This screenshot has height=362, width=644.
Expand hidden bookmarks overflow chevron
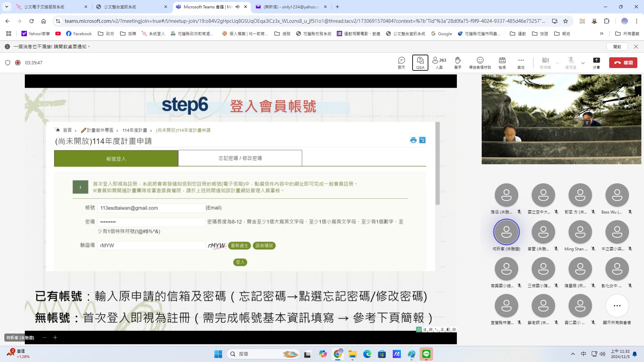coord(601,34)
